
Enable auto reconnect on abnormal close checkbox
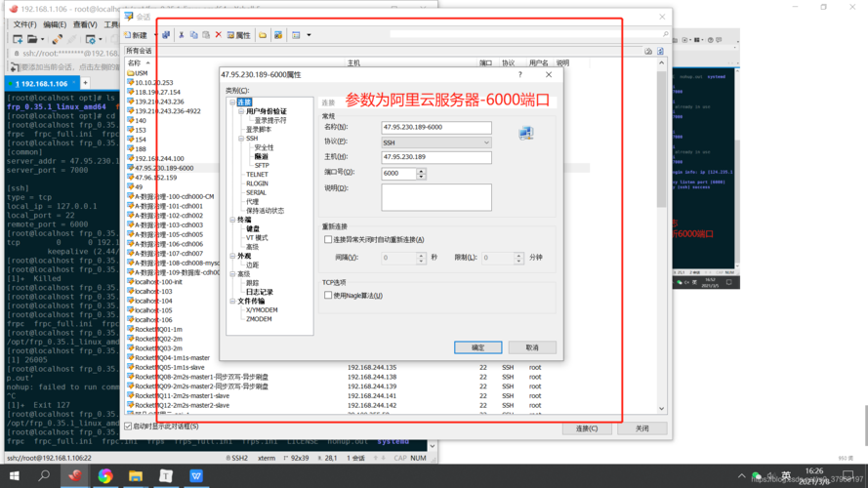point(328,239)
